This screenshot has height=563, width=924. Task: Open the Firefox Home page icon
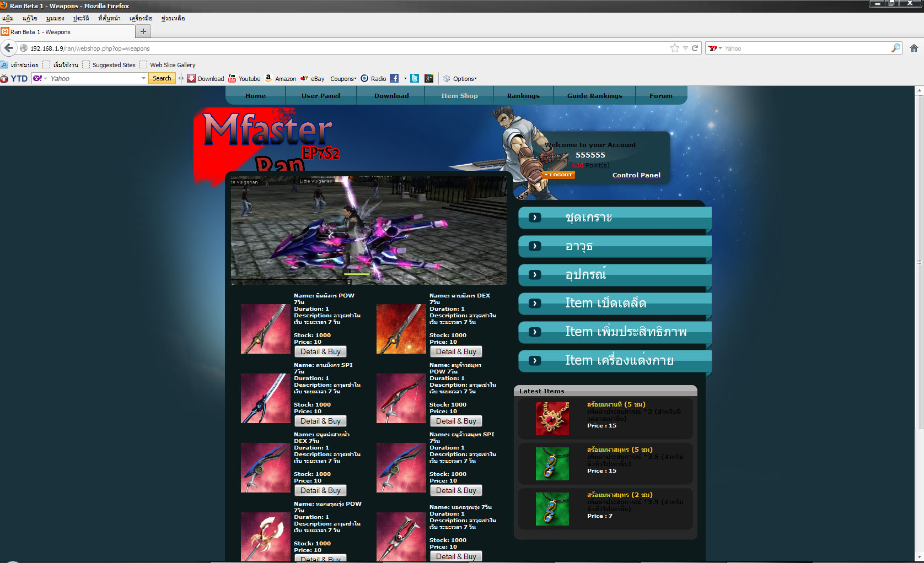(914, 48)
